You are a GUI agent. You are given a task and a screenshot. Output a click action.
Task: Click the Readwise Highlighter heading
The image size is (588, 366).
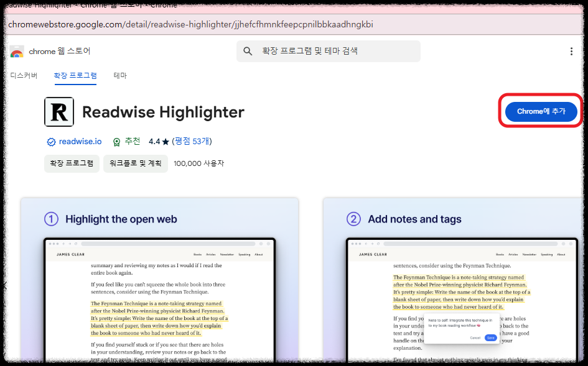click(x=163, y=112)
